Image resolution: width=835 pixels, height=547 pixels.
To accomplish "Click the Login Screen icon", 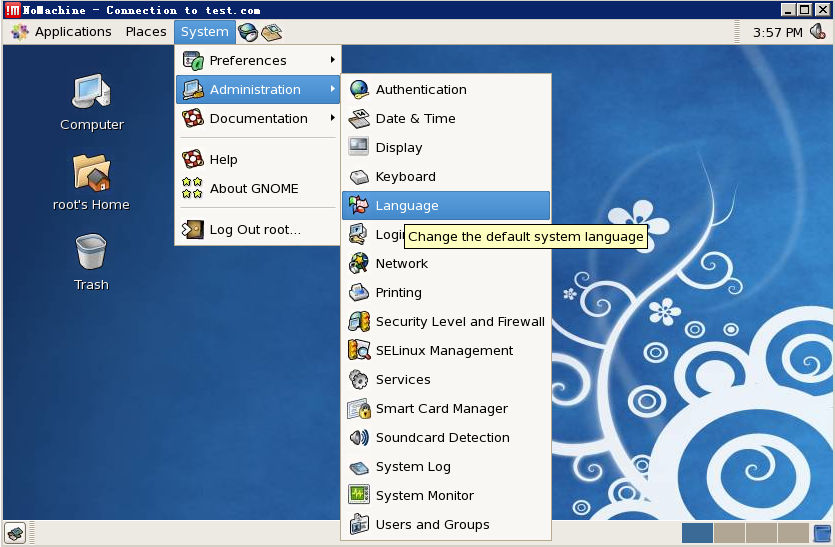I will point(358,234).
